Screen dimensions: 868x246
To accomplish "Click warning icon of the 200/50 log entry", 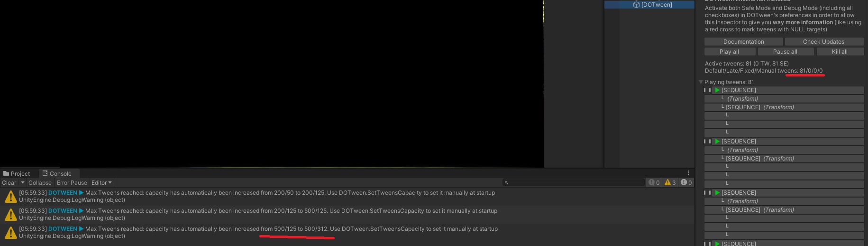I will pos(10,197).
